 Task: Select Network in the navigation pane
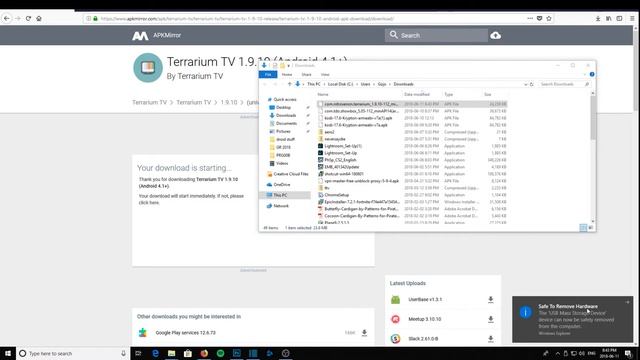281,206
